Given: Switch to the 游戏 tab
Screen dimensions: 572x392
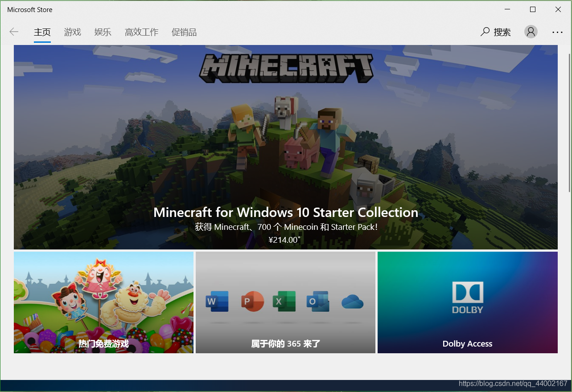Looking at the screenshot, I should point(72,32).
